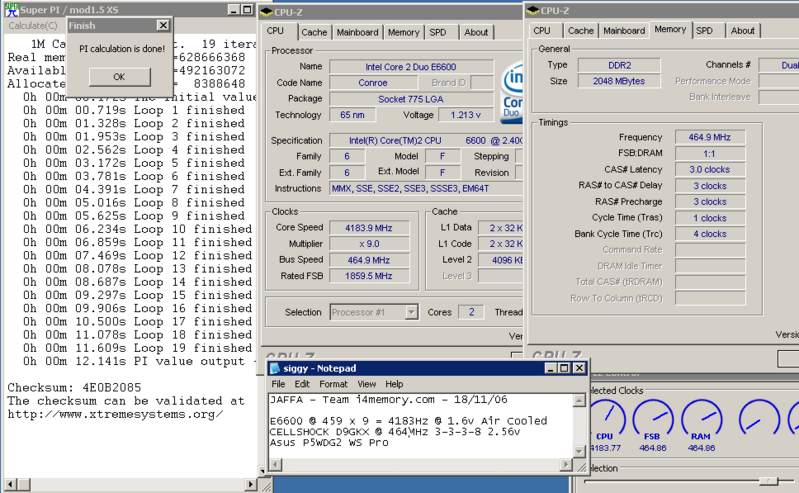
Task: Click the RAM clock gauge dial
Action: [702, 418]
